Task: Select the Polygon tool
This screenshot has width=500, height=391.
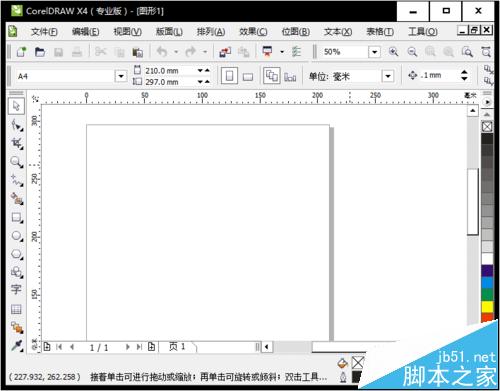Action: (16, 254)
